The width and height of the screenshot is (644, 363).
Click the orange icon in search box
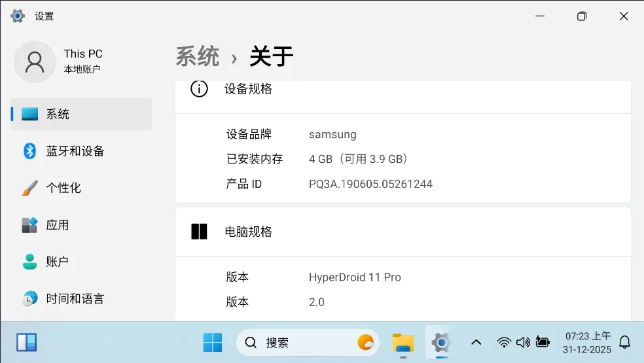(365, 343)
